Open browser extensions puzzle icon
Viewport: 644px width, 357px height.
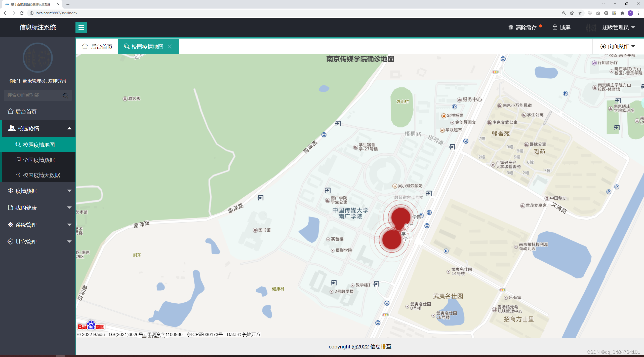622,13
